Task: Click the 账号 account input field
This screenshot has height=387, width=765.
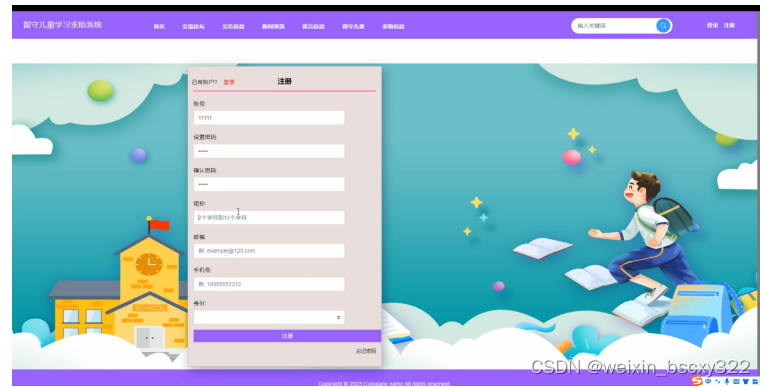Action: coord(269,118)
